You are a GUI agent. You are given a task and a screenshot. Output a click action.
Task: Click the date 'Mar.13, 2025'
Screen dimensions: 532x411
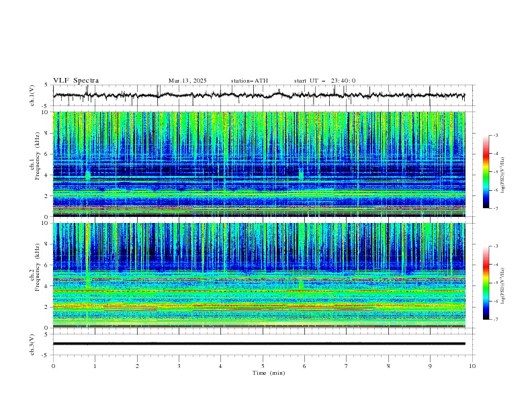coord(187,81)
